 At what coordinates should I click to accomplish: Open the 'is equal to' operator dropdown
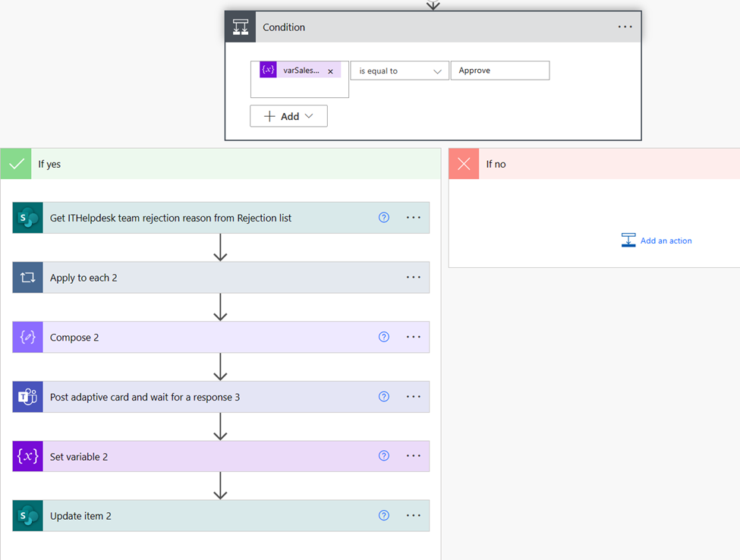pos(399,71)
